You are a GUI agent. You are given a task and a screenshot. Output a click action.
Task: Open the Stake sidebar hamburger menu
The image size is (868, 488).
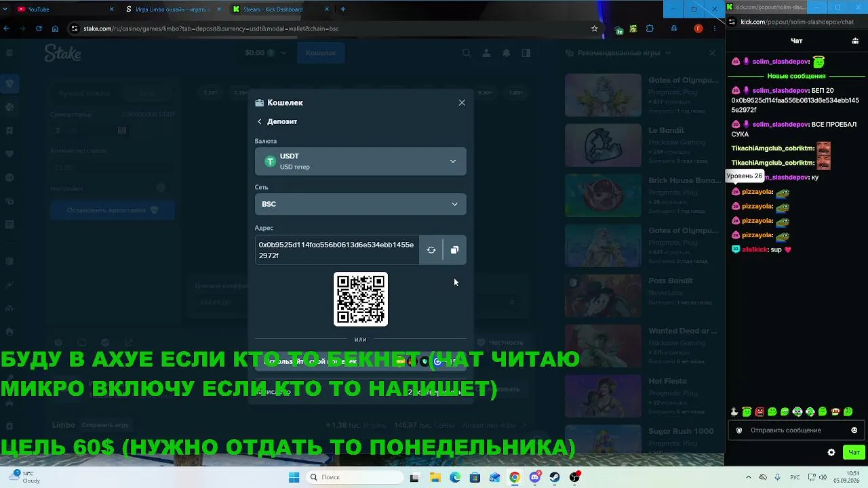(x=9, y=53)
